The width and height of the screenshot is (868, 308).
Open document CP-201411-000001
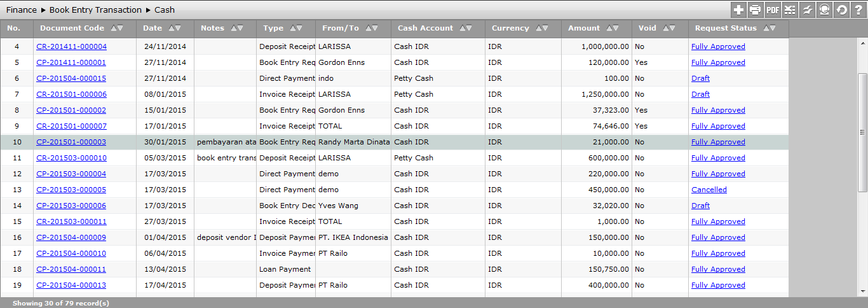tap(71, 62)
